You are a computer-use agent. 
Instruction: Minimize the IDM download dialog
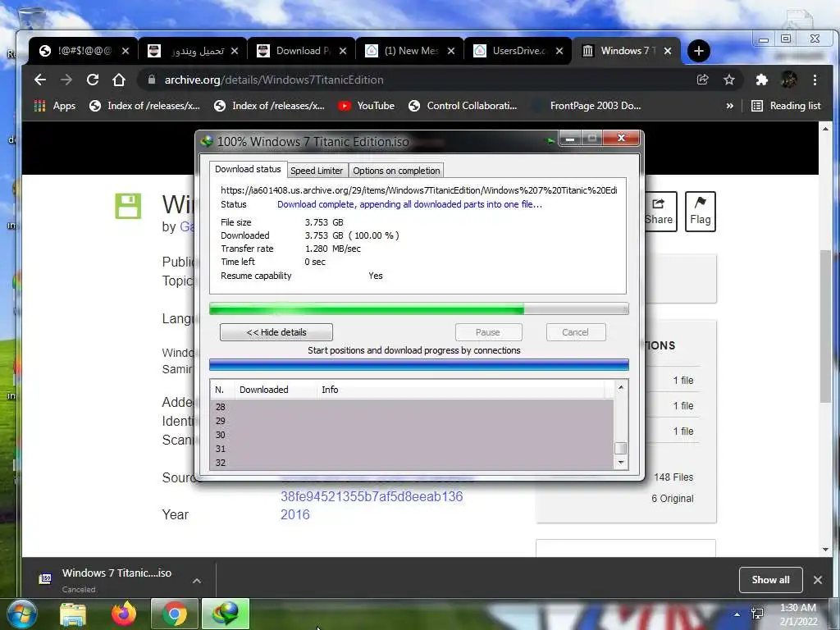570,139
